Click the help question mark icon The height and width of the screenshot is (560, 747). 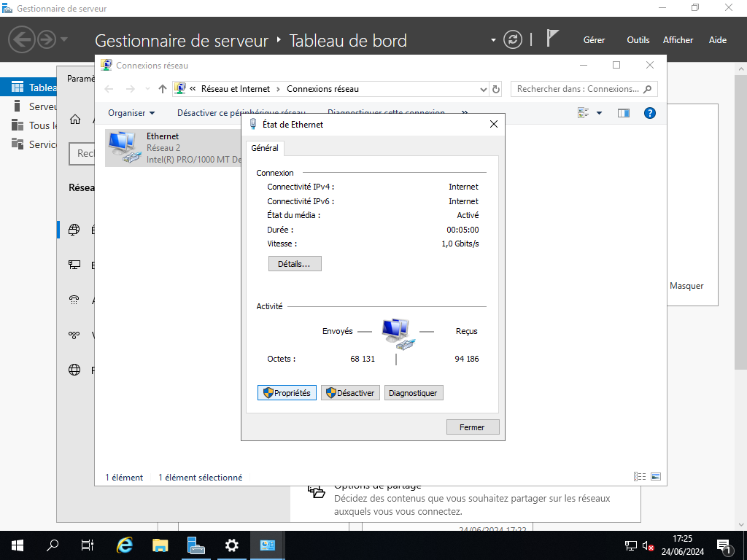650,113
